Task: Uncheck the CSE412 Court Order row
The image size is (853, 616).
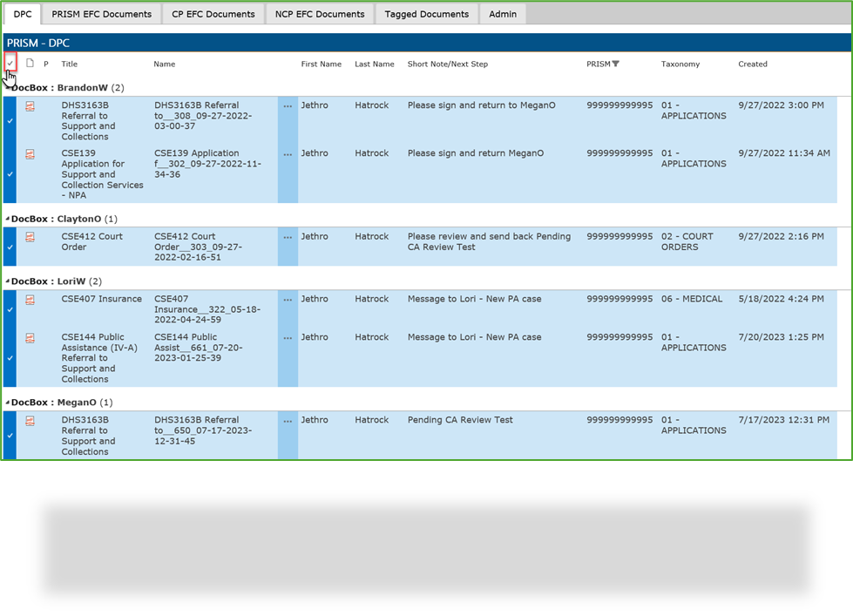Action: tap(10, 247)
